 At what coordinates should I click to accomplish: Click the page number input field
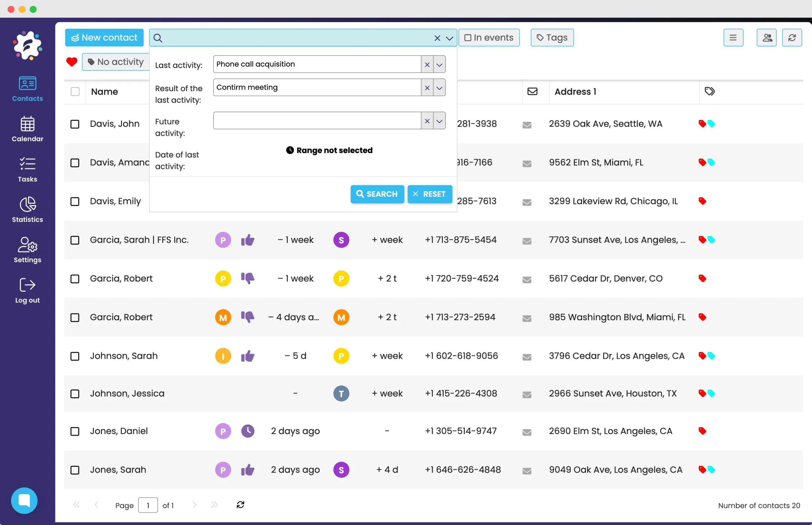click(148, 505)
